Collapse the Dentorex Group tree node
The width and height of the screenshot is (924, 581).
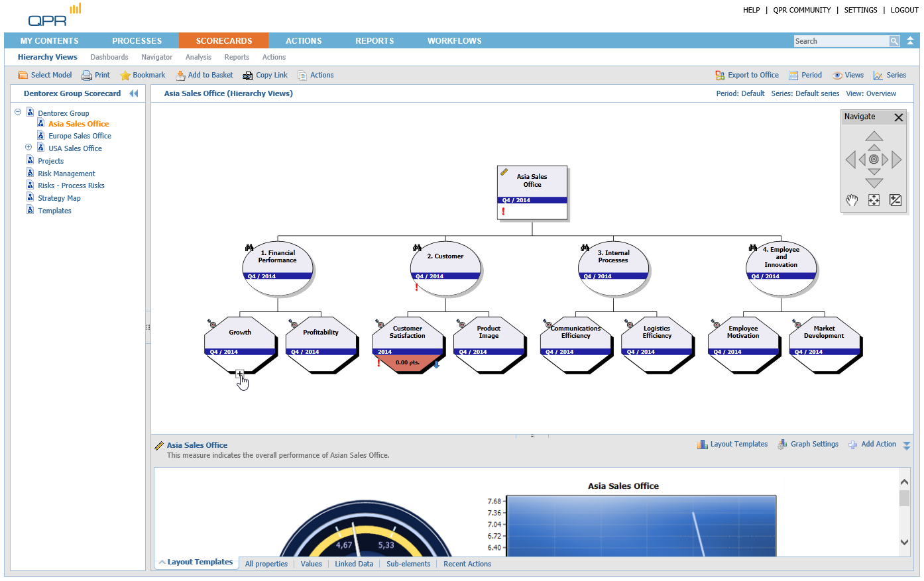pyautogui.click(x=18, y=113)
